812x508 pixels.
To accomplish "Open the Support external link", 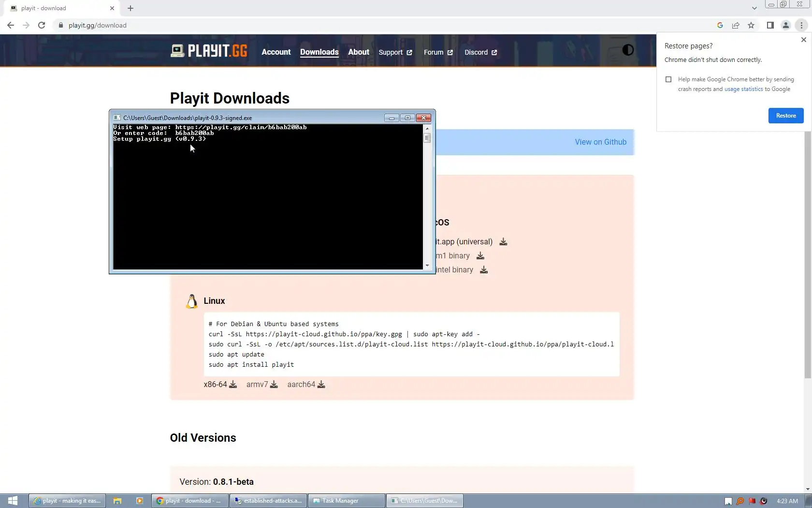I will click(x=395, y=52).
